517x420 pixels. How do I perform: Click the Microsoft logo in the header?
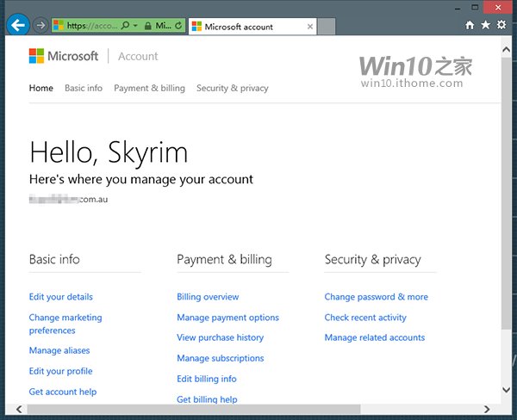pyautogui.click(x=63, y=56)
